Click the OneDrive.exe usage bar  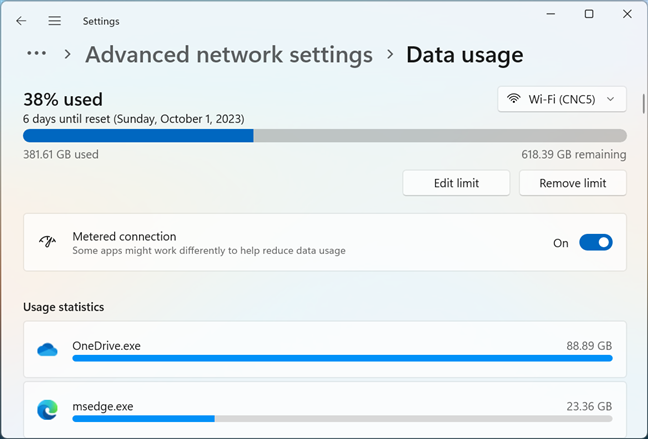[342, 358]
